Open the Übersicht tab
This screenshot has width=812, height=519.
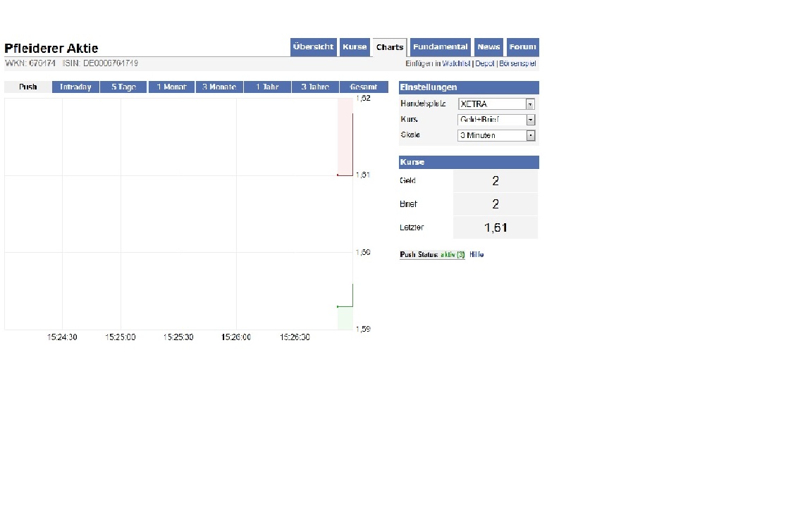coord(313,47)
